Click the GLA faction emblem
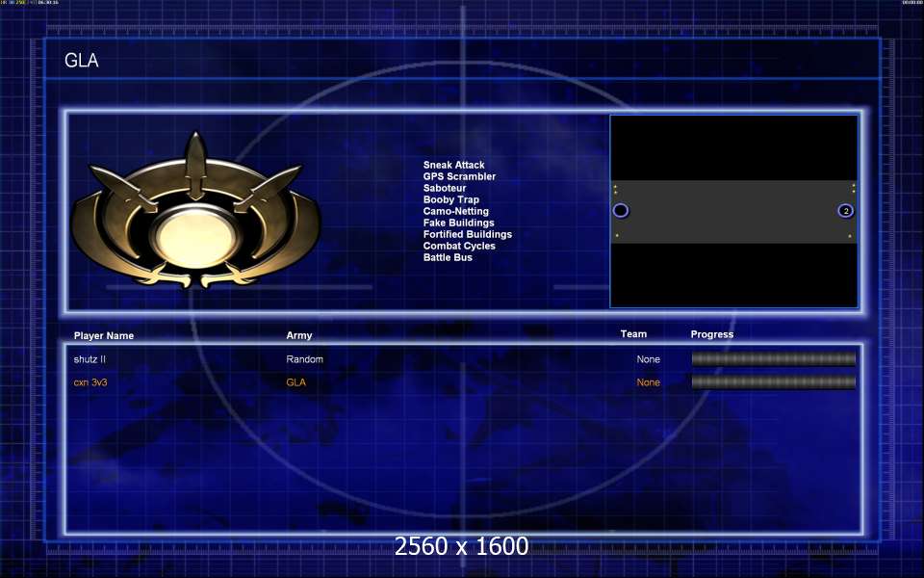Image resolution: width=924 pixels, height=578 pixels. point(195,211)
